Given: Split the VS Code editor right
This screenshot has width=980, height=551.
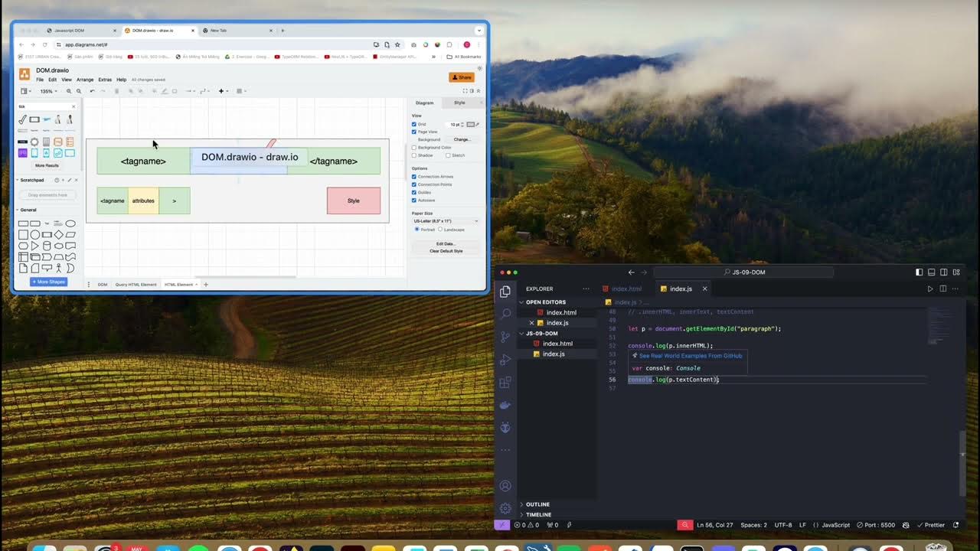Looking at the screenshot, I should pyautogui.click(x=942, y=289).
